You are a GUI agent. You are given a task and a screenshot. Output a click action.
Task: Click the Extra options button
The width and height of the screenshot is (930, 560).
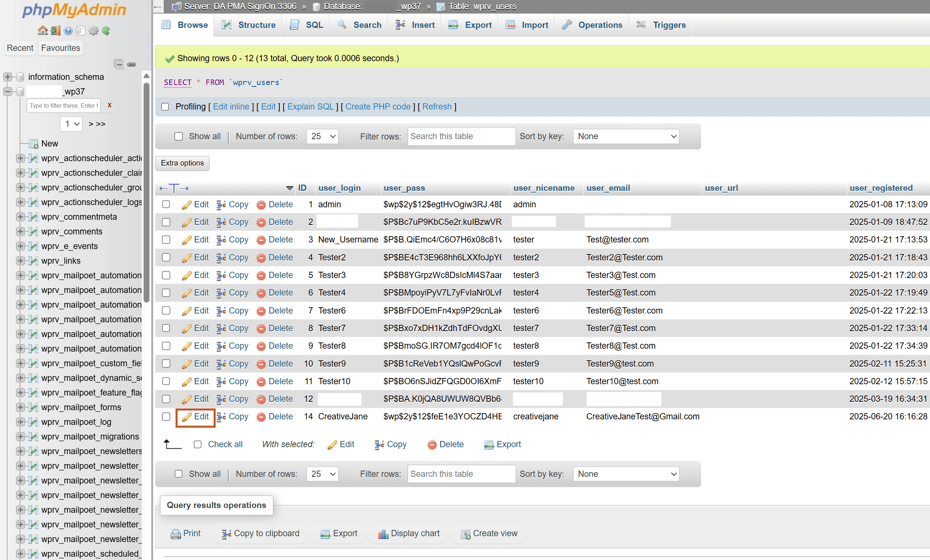pos(182,163)
